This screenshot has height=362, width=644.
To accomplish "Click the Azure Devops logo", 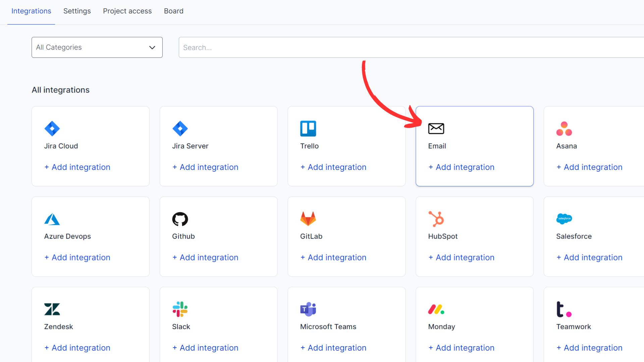I will pyautogui.click(x=52, y=219).
